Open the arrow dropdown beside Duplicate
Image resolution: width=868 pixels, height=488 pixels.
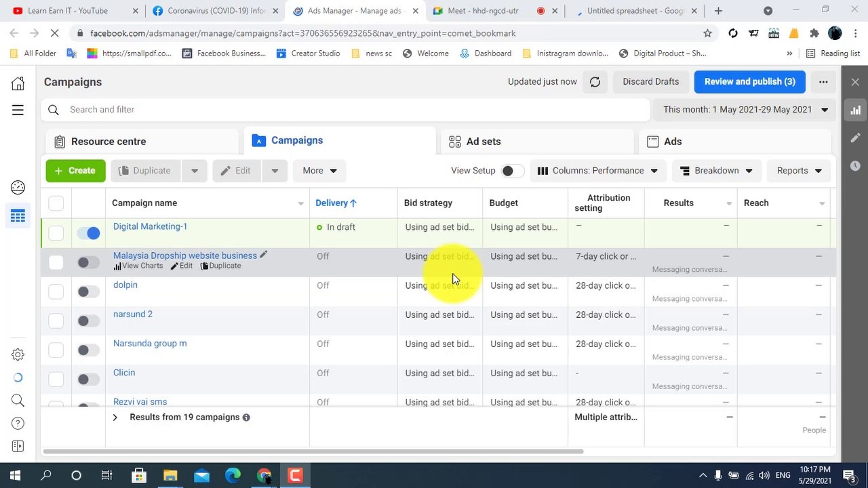[195, 171]
